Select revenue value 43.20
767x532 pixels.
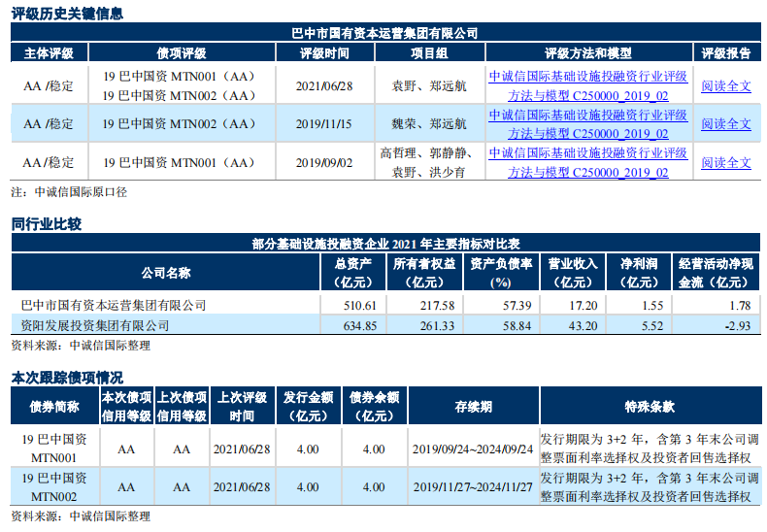click(584, 326)
